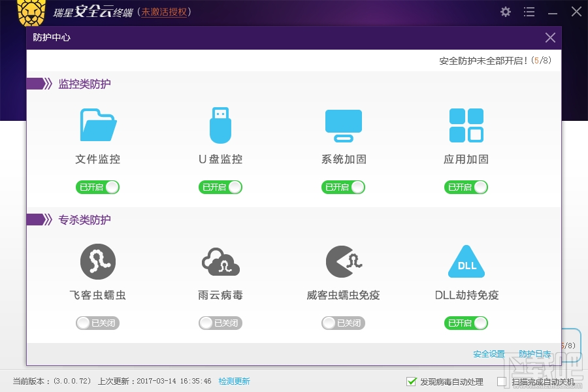The height and width of the screenshot is (392, 588).
Task: View the 防护日志 protection log
Action: tap(536, 354)
